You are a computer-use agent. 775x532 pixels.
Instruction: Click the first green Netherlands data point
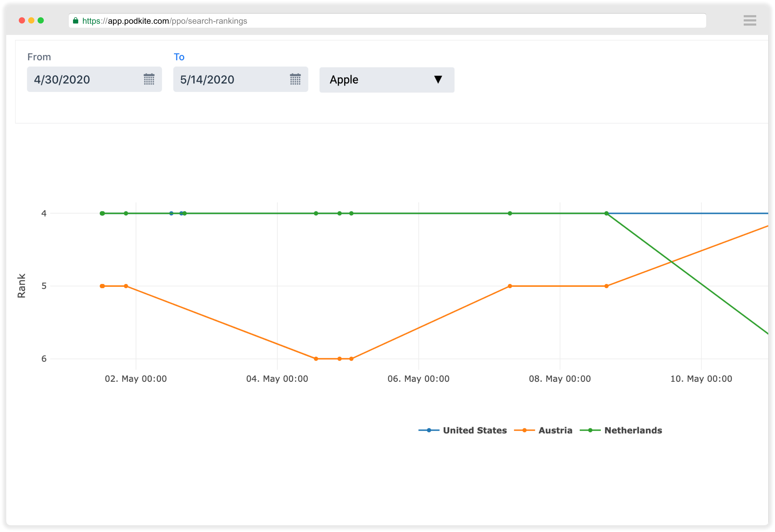click(102, 214)
